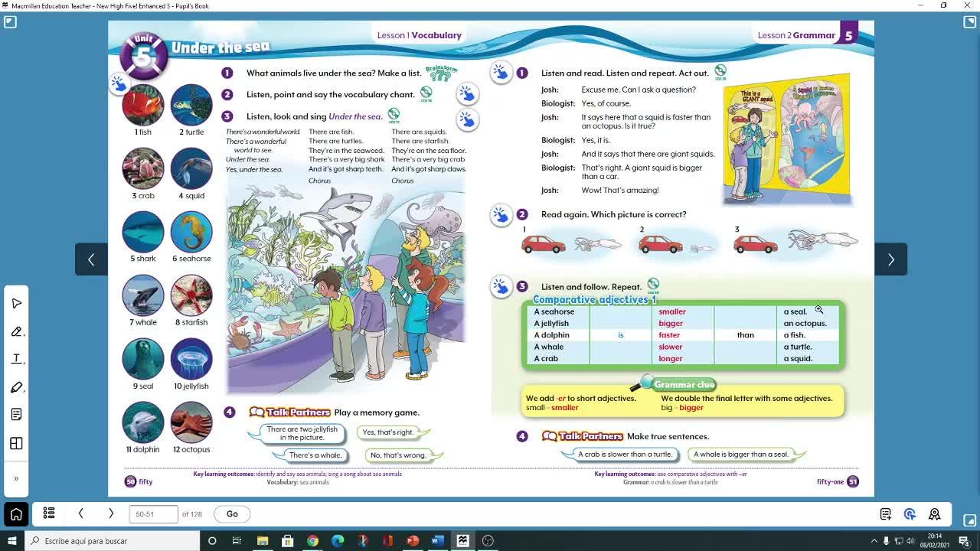Open the Windows notification center
980x551 pixels.
point(965,541)
